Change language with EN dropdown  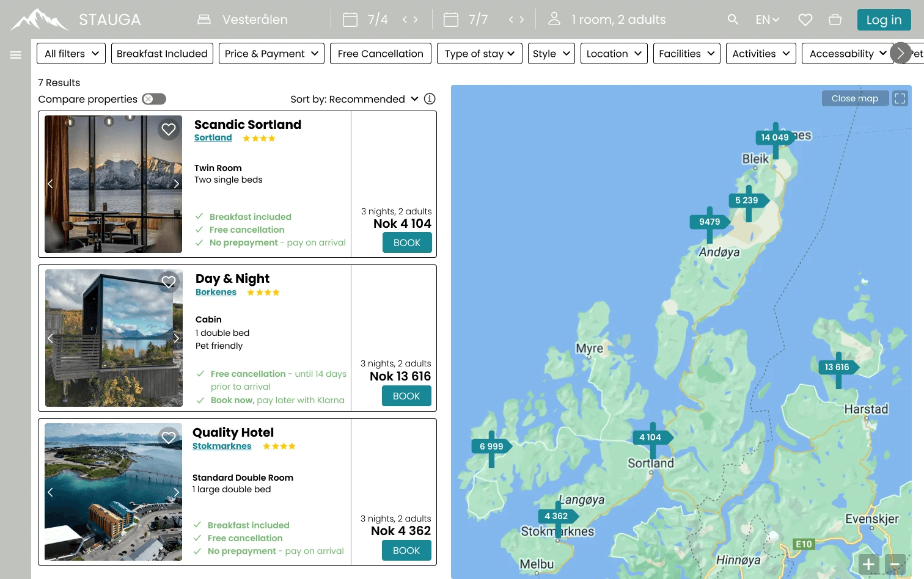[768, 20]
